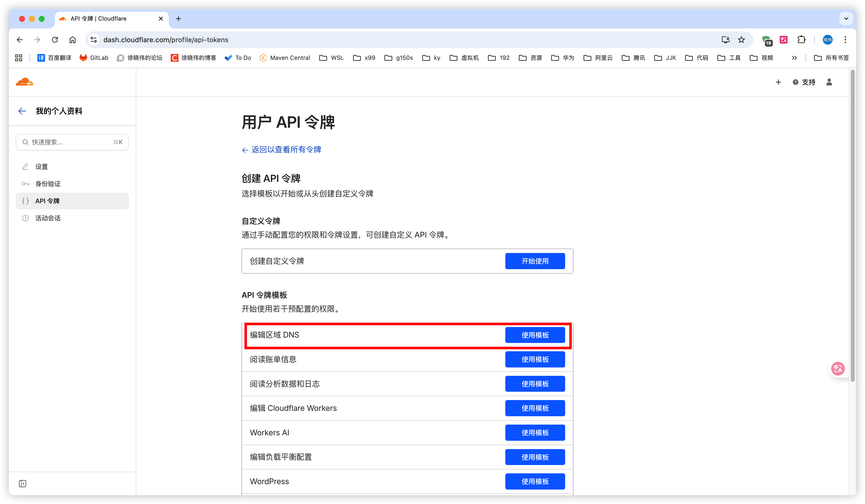
Task: Click the plus add icon in header
Action: click(778, 82)
